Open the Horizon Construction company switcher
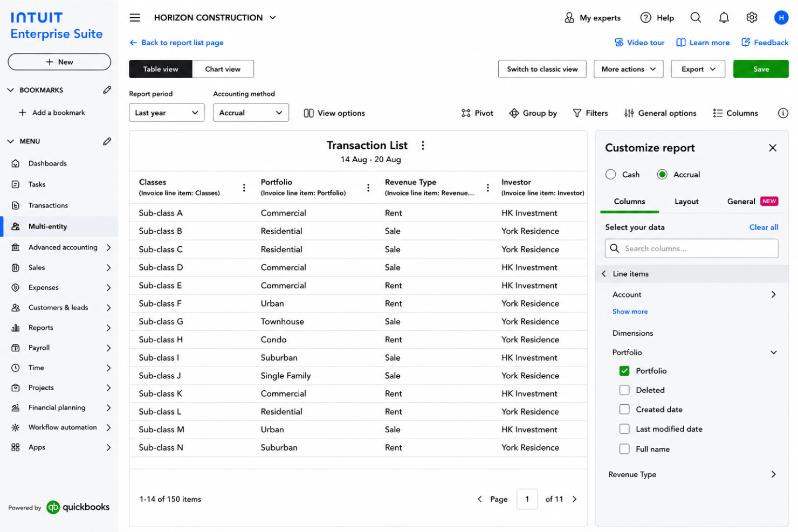The width and height of the screenshot is (798, 532). pos(215,18)
